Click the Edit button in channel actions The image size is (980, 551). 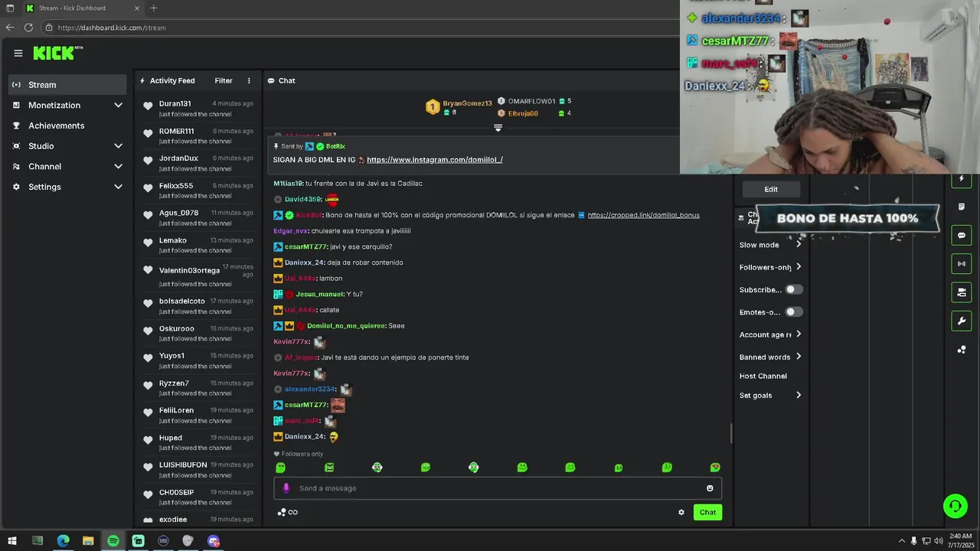[x=771, y=189]
